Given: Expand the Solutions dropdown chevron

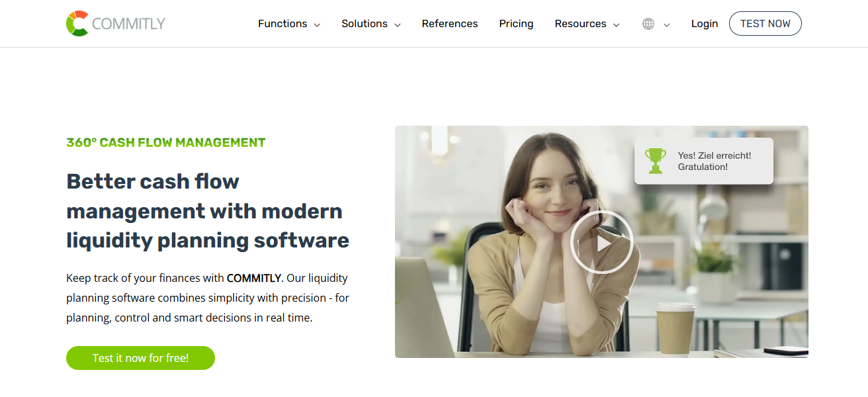Looking at the screenshot, I should point(398,24).
